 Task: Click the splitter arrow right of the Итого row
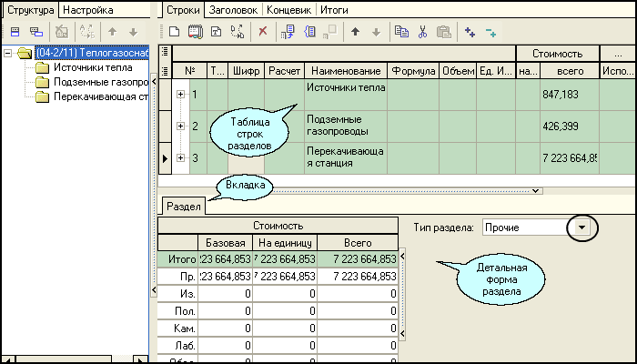pos(402,256)
